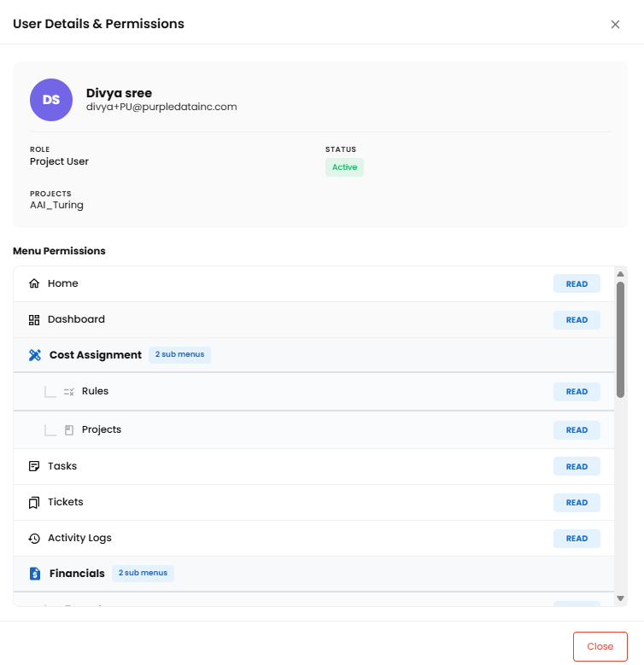This screenshot has height=665, width=644.
Task: Click the Menu Permissions heading
Action: [59, 251]
